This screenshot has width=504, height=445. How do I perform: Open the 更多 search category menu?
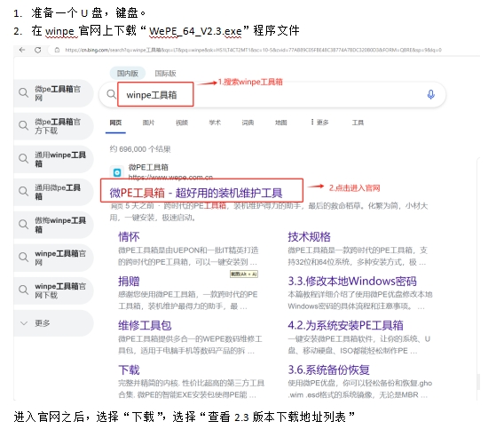(x=319, y=123)
